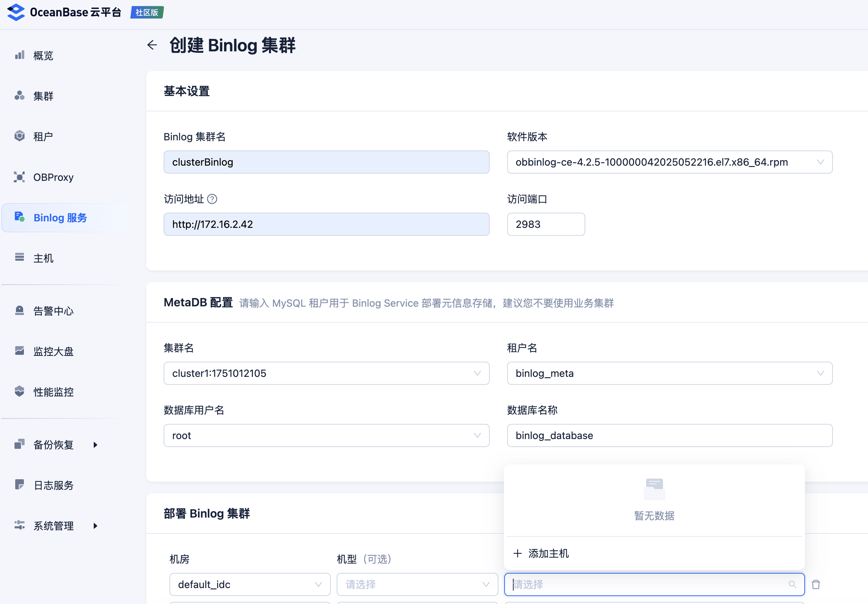Open the 机房 default_idc dropdown

(x=250, y=585)
